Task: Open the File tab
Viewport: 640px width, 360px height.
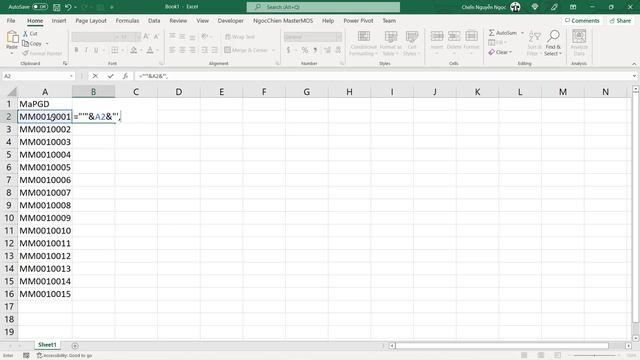Action: [11, 20]
